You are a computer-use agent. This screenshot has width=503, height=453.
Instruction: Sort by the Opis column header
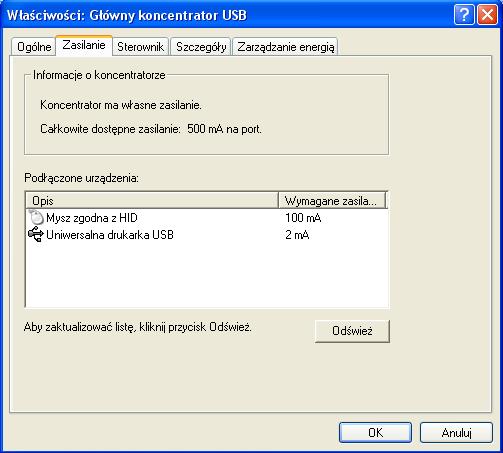[152, 201]
